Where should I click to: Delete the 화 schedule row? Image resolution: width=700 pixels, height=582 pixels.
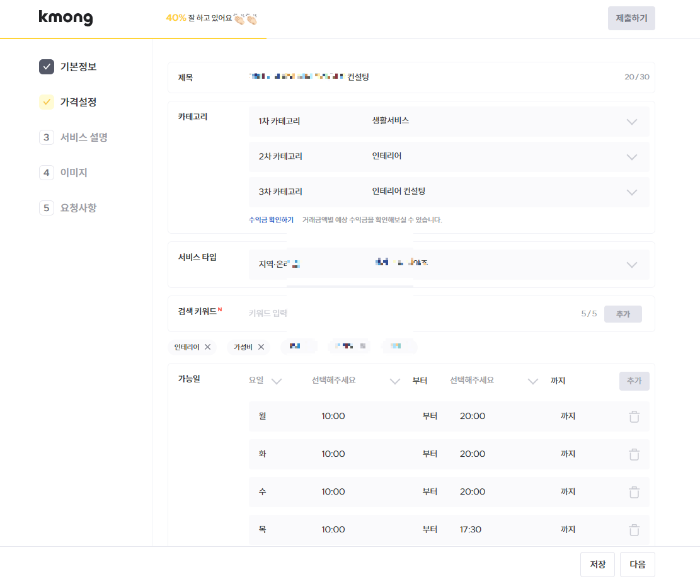coord(634,454)
